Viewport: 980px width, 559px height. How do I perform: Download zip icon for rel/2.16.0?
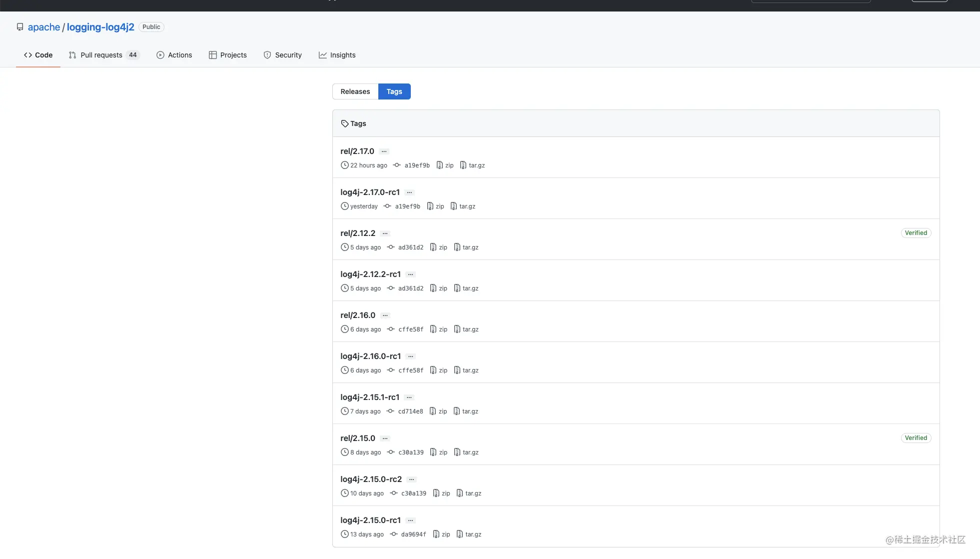(x=433, y=329)
